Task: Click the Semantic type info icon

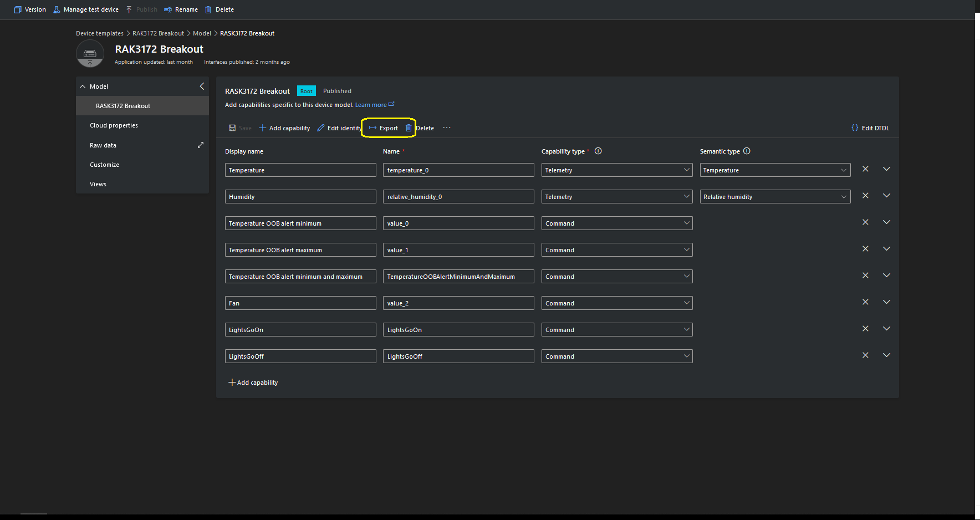Action: (747, 151)
